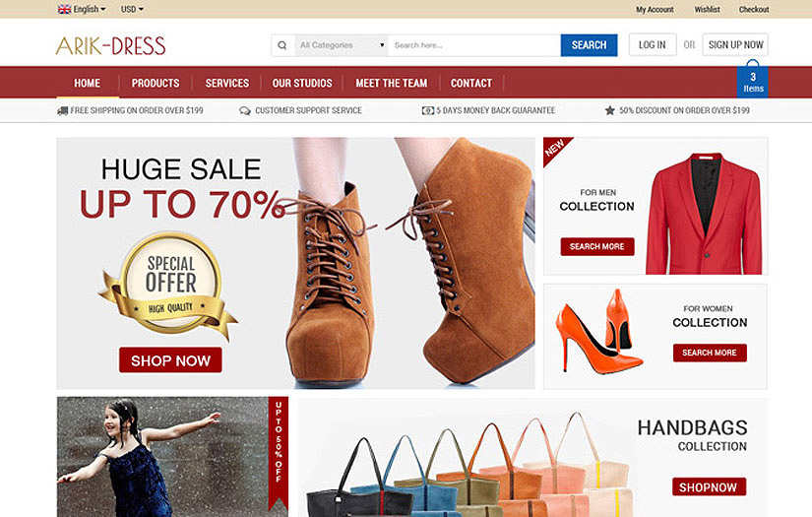Open the shopping cart with 3 items
The width and height of the screenshot is (812, 517).
[753, 81]
